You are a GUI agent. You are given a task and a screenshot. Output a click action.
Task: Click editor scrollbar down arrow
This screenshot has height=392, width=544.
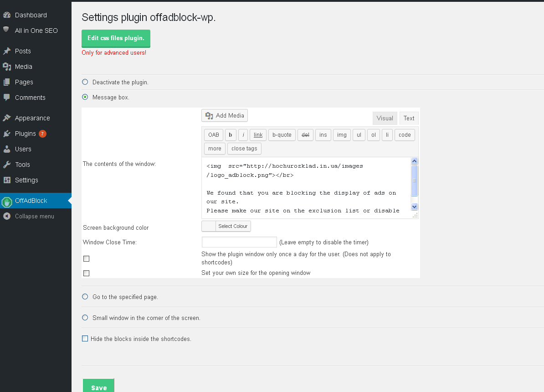[x=414, y=206]
